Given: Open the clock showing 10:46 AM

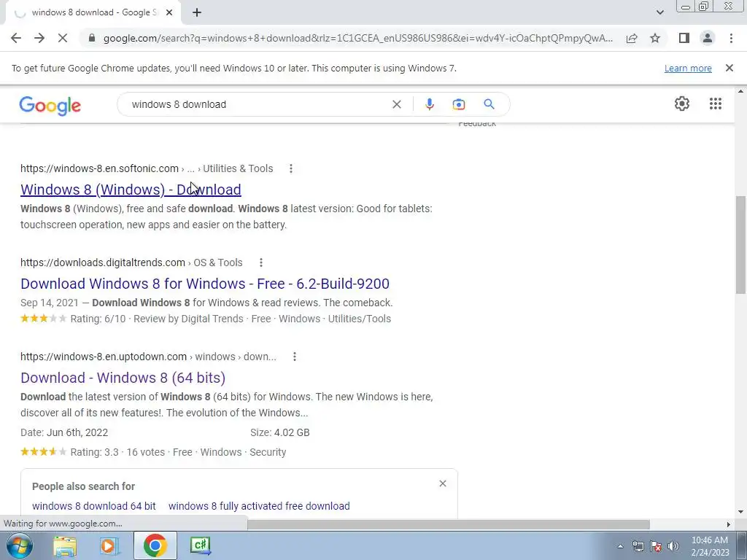Looking at the screenshot, I should click(x=709, y=546).
